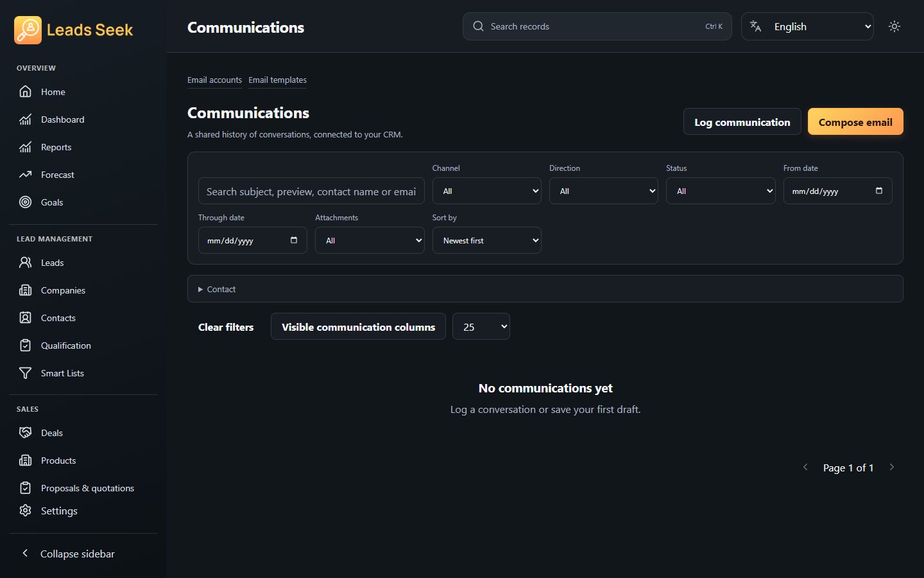Click the Reports chart icon
Image resolution: width=924 pixels, height=578 pixels.
click(25, 147)
